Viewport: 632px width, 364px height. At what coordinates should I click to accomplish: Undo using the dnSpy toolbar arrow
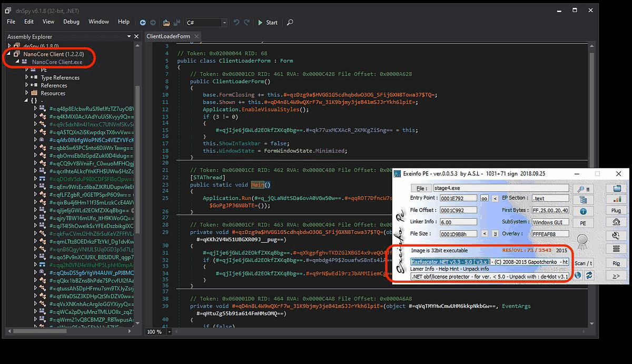(236, 23)
